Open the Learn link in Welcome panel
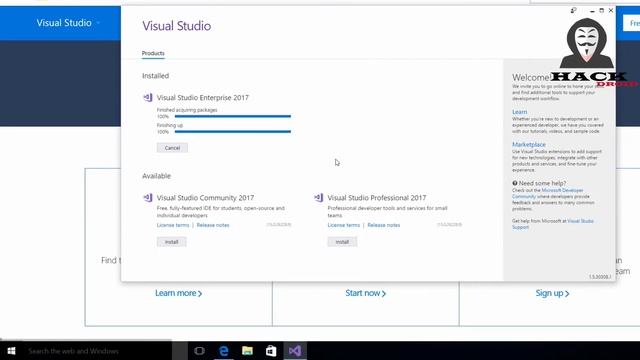 tap(520, 112)
